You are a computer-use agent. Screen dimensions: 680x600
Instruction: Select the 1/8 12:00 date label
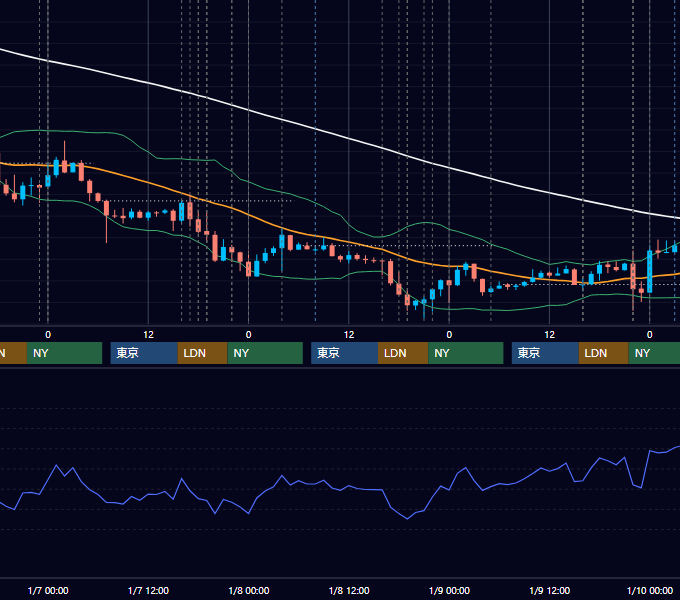pos(349,590)
